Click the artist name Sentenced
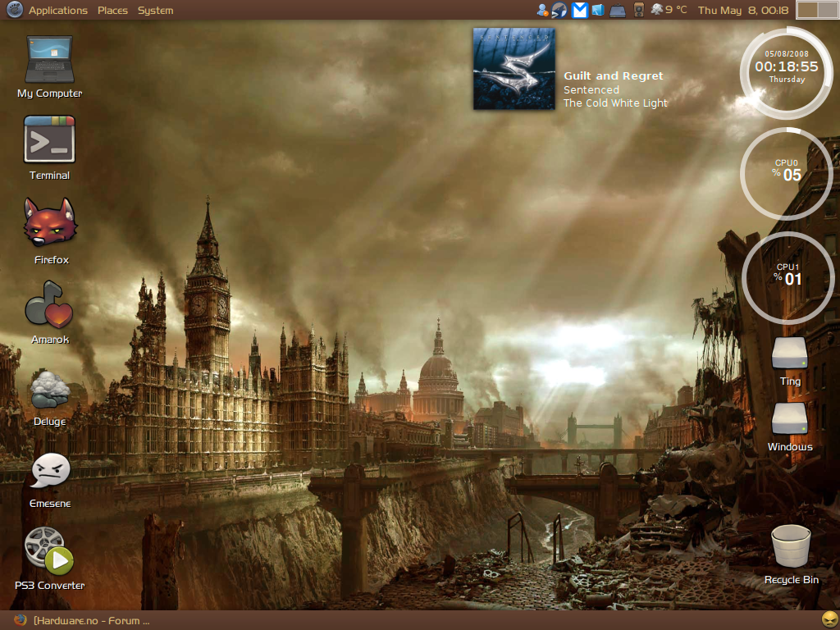 (591, 89)
